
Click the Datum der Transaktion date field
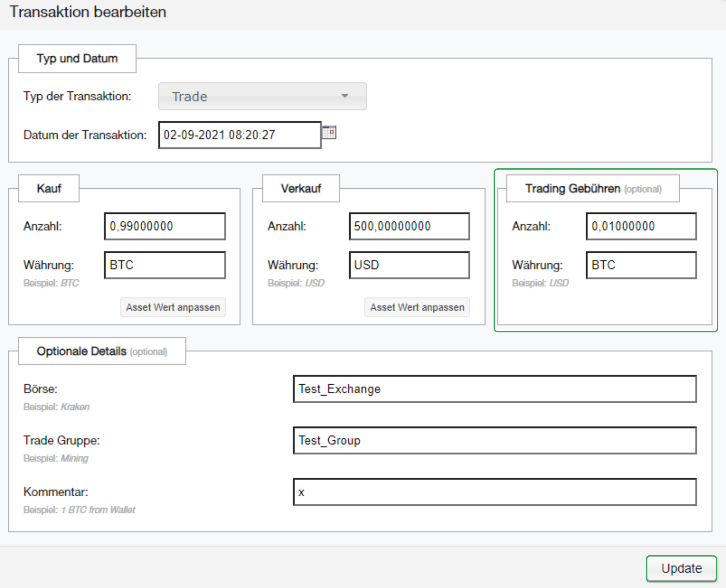pyautogui.click(x=240, y=135)
